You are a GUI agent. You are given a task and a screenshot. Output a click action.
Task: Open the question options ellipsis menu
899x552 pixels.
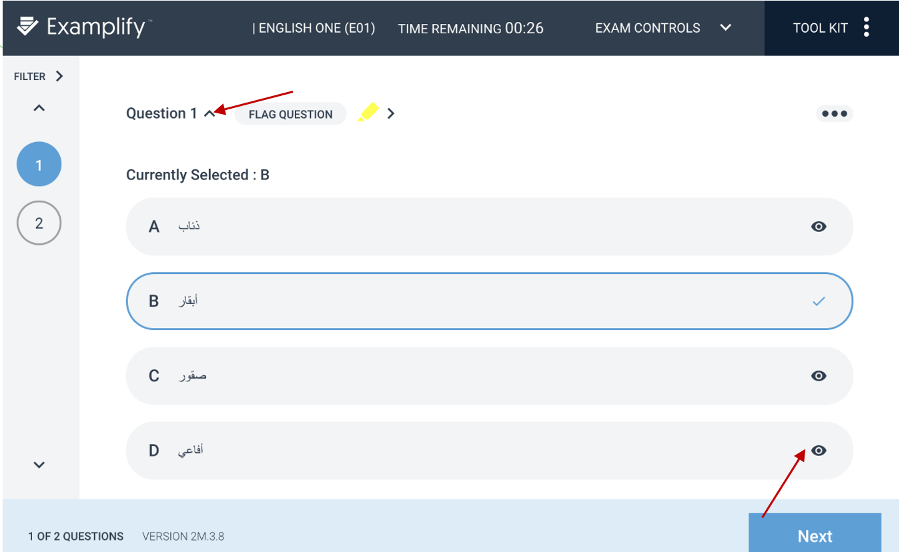tap(834, 113)
